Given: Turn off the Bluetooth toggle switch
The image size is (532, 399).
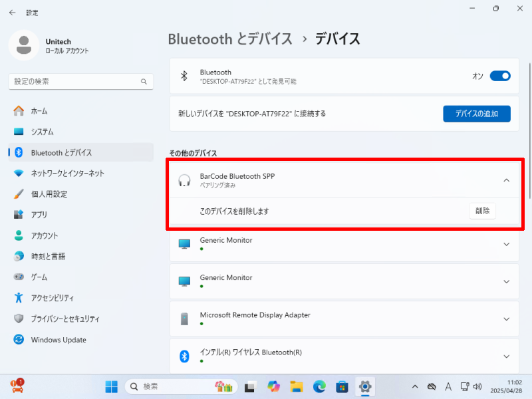Looking at the screenshot, I should [500, 76].
